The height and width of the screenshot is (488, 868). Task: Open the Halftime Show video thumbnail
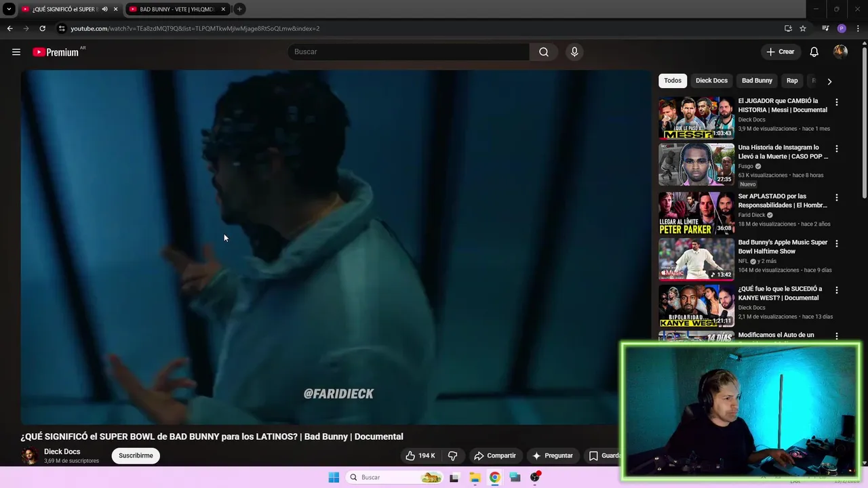(x=696, y=259)
